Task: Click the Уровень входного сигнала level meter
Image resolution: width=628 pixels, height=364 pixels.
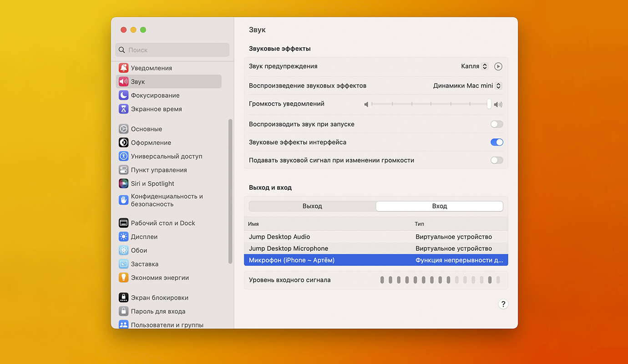Action: pos(440,280)
